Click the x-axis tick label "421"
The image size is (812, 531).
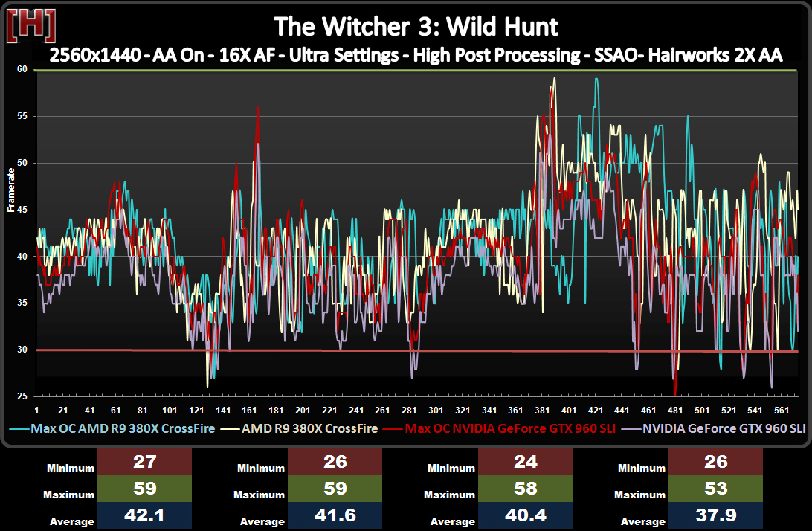pyautogui.click(x=596, y=411)
